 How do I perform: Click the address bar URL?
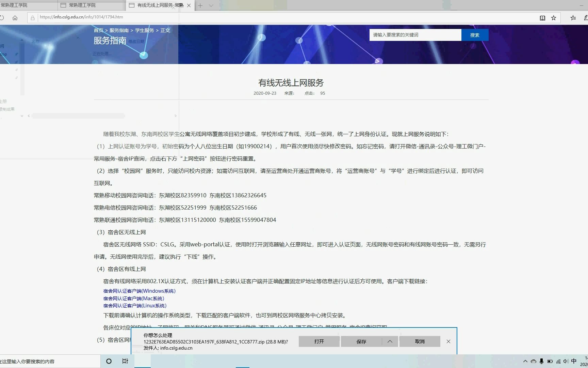tap(81, 17)
